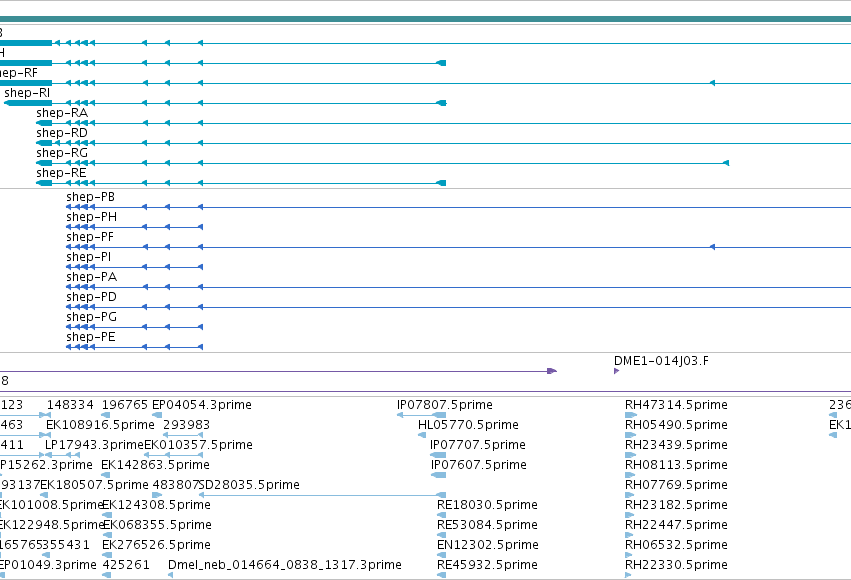Open the shep-PH protein label
The image size is (851, 580).
(x=91, y=217)
